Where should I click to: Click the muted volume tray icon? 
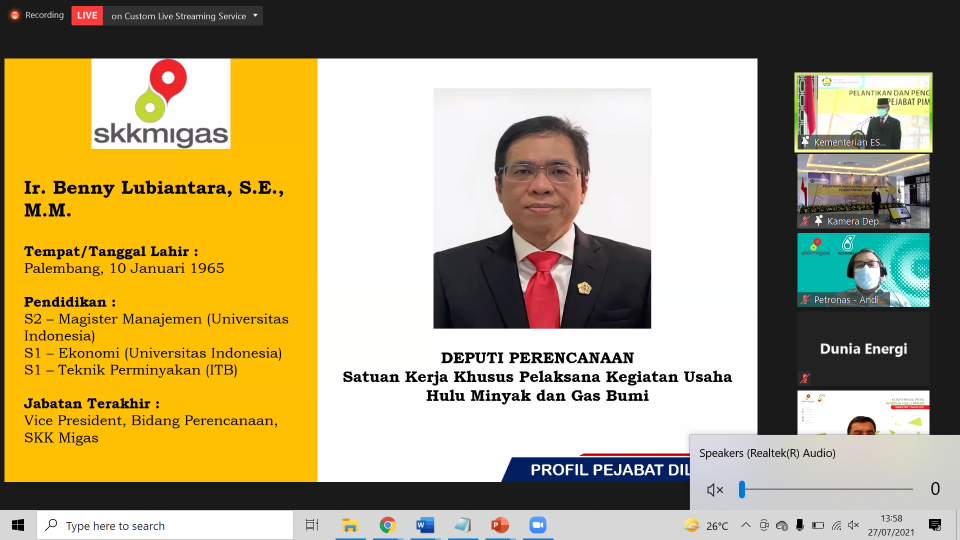[853, 525]
